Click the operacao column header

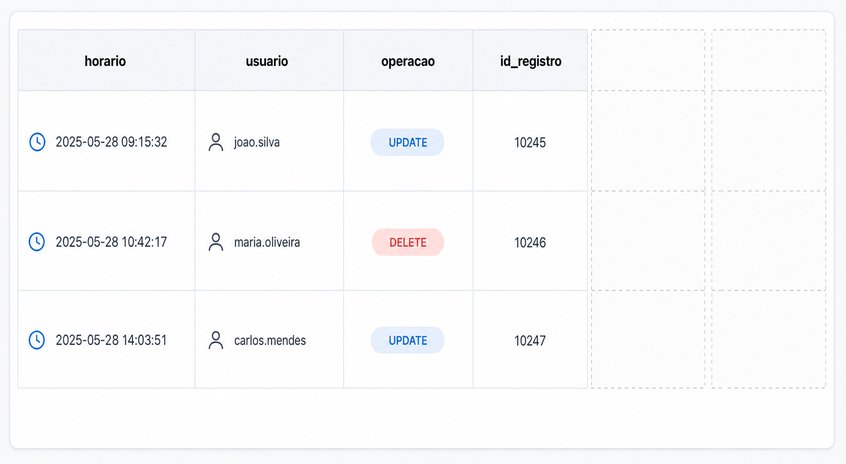408,60
